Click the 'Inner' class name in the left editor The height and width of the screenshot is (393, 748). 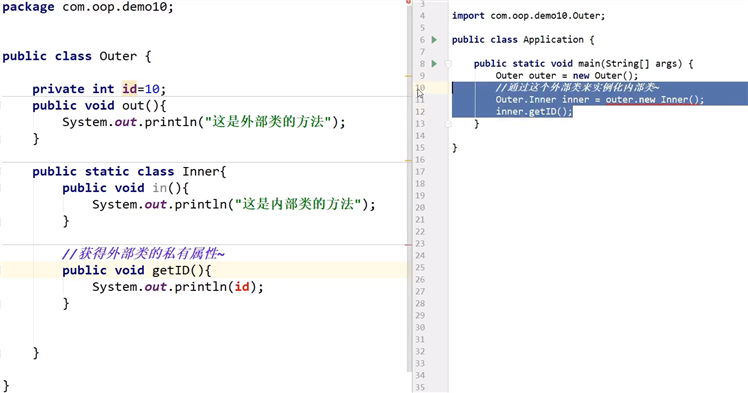(201, 171)
